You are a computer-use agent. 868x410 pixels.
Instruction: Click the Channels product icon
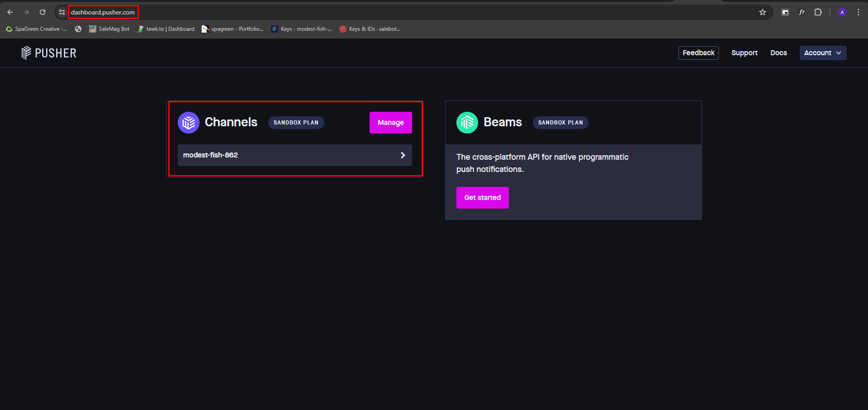click(189, 123)
